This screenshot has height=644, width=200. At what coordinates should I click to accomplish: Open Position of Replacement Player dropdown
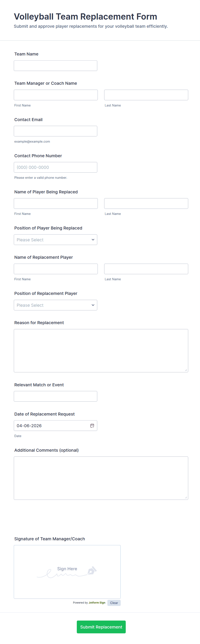click(55, 305)
